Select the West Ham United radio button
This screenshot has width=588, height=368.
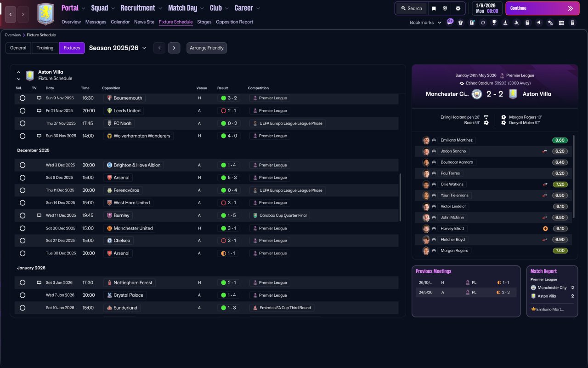click(x=23, y=203)
